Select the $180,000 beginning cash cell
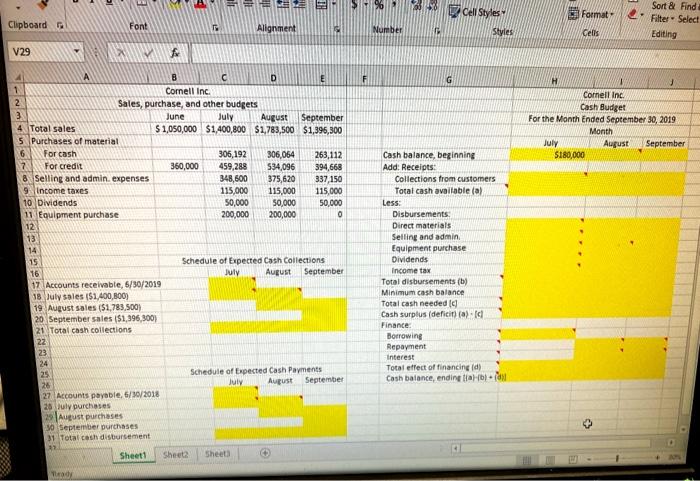 coord(551,155)
